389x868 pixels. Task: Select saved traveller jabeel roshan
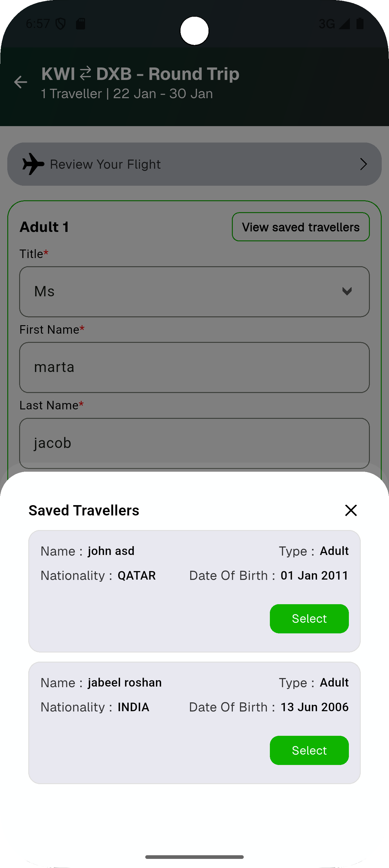point(309,750)
